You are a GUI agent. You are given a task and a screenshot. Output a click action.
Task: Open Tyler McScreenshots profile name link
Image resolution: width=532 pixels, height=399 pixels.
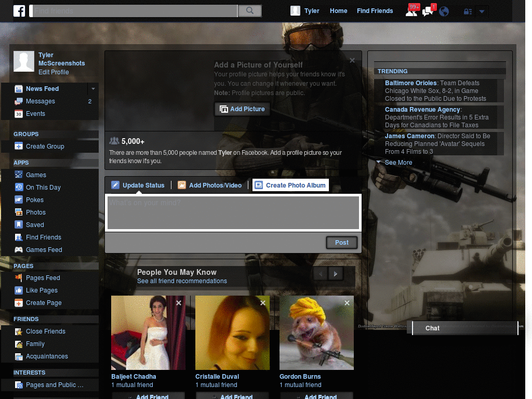(61, 59)
